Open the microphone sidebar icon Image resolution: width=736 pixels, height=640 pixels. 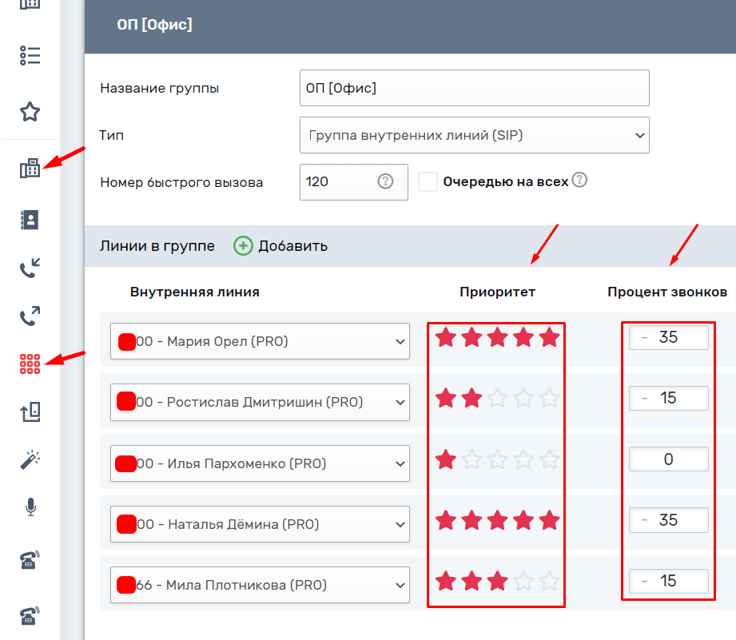click(30, 508)
